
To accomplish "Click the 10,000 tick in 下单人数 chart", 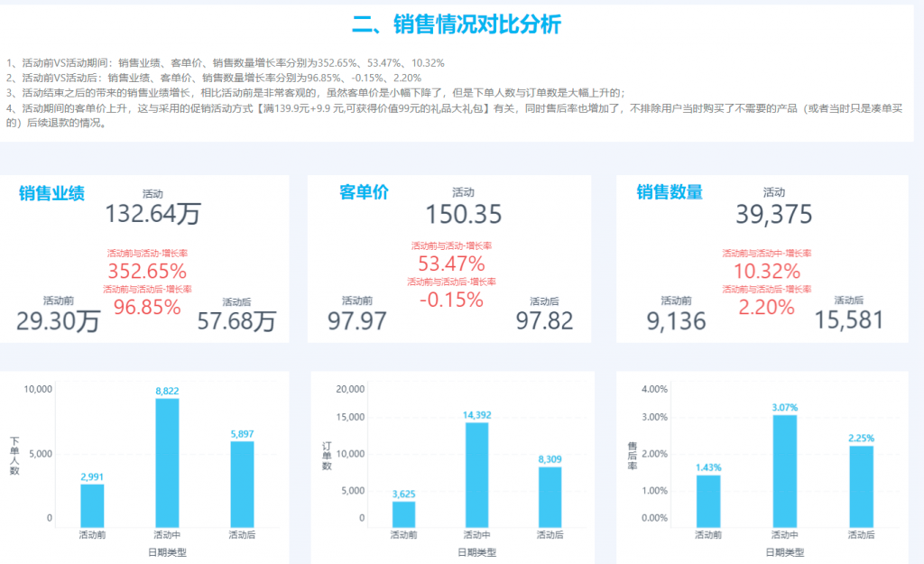I will tap(38, 389).
